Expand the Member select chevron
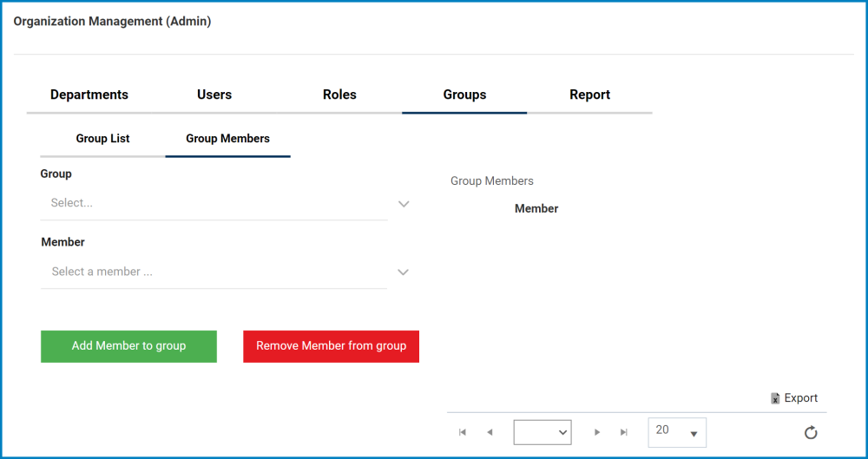 pos(403,272)
